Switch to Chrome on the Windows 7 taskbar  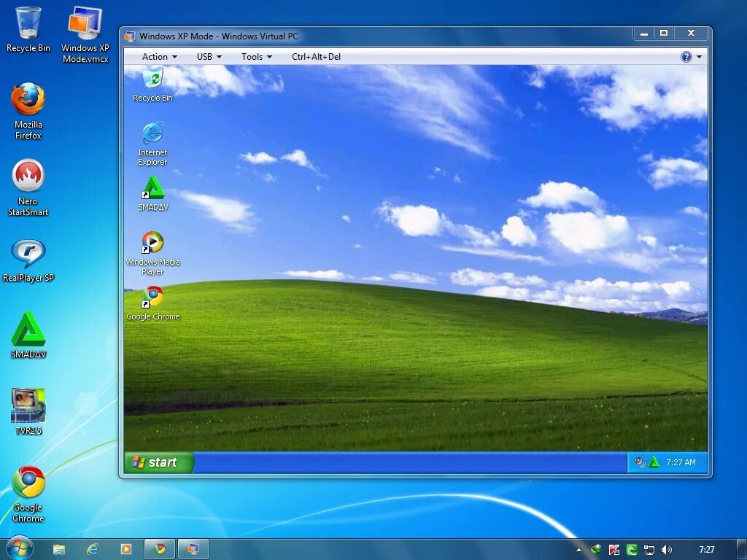(160, 549)
